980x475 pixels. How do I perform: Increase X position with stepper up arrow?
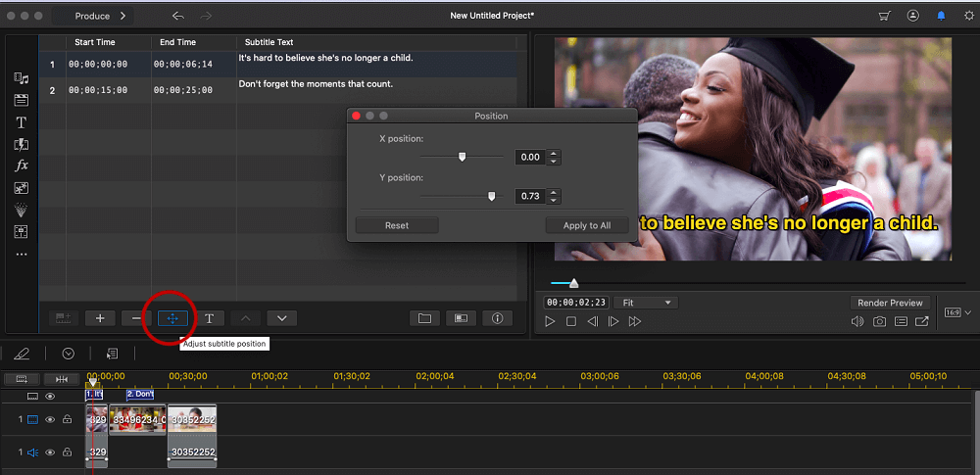pos(553,153)
